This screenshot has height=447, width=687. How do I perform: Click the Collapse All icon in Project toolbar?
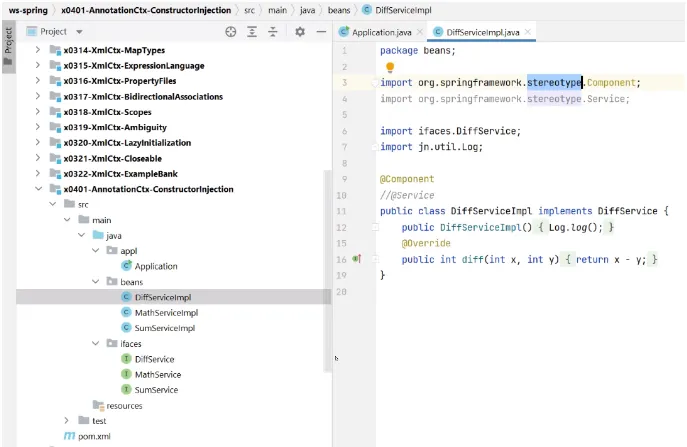coord(273,32)
